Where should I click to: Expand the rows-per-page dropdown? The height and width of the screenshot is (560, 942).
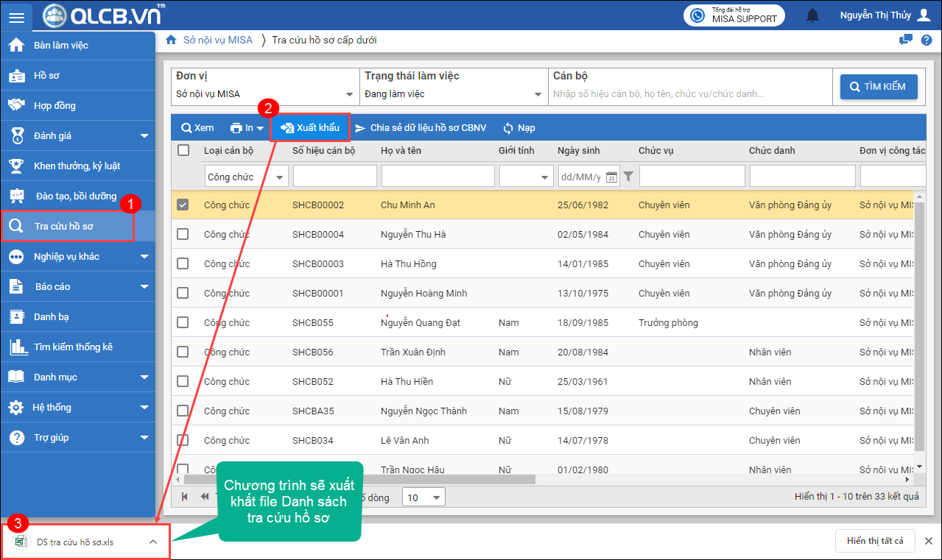click(x=437, y=497)
